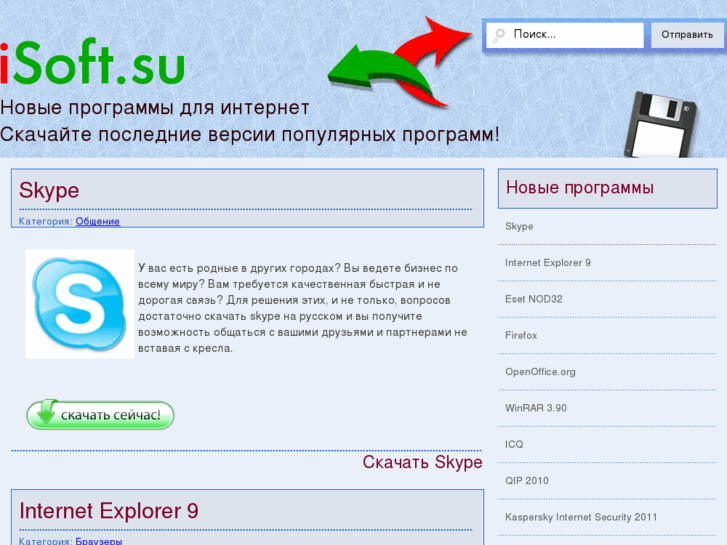Click the Skype logo thumbnail
727x545 pixels.
point(80,304)
